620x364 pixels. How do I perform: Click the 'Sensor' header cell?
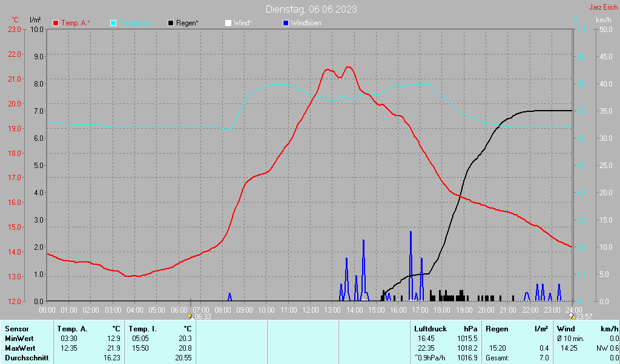click(17, 329)
